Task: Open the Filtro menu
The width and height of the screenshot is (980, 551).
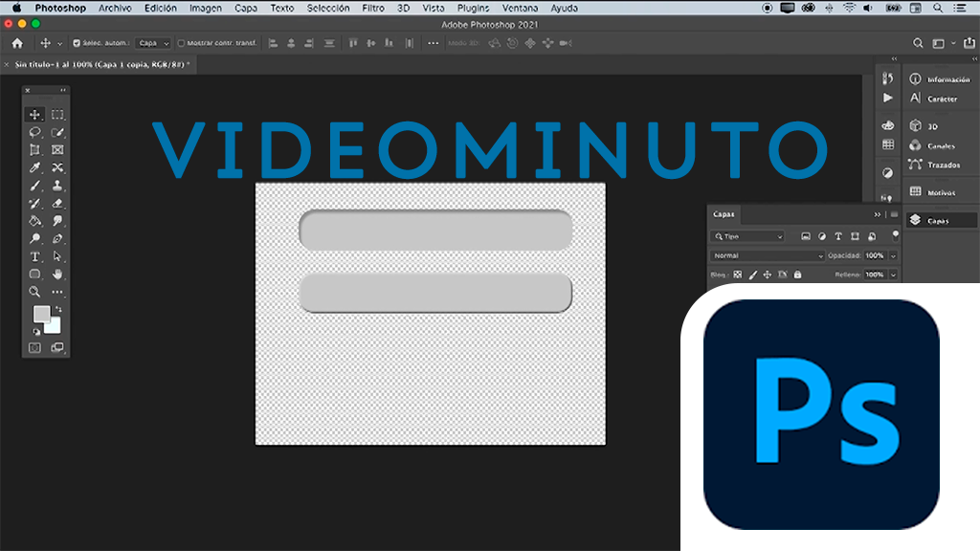Action: click(x=373, y=8)
